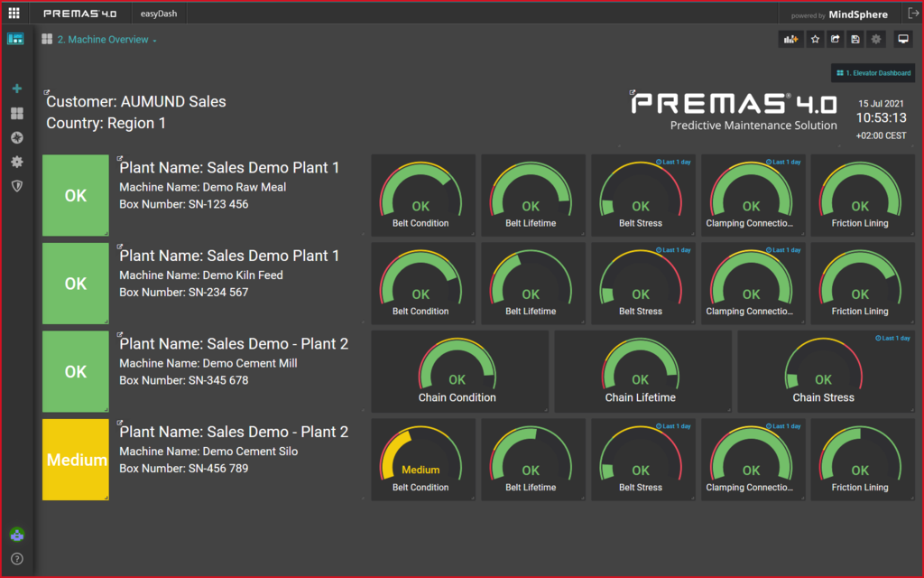
Task: Click the plus create icon in the sidebar
Action: (16, 89)
